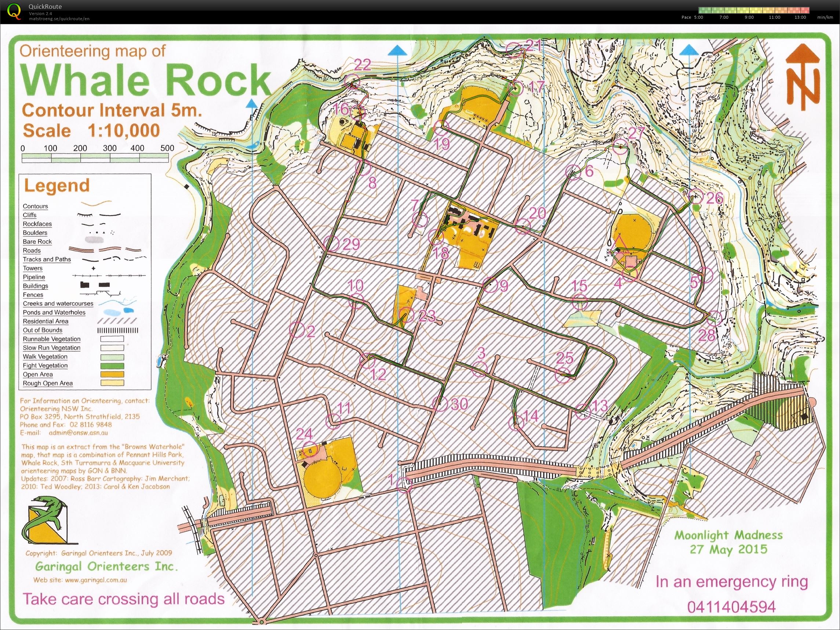
Task: Open the www.garingal.com.au web link
Action: (x=96, y=580)
